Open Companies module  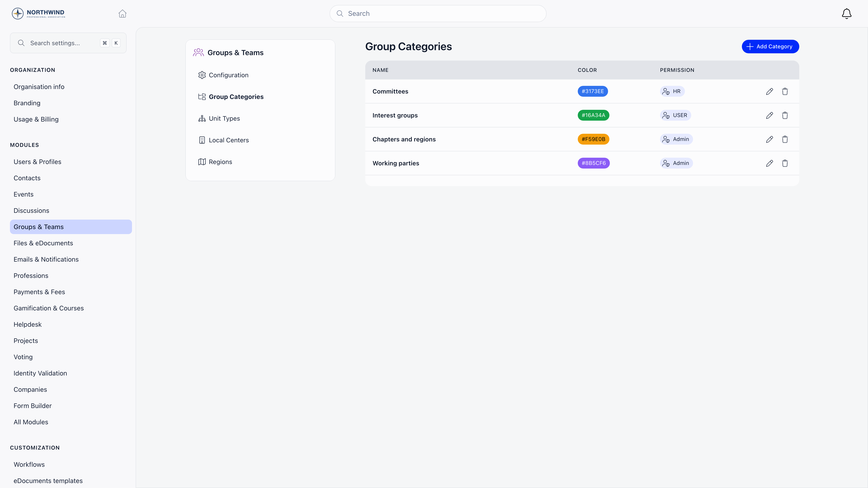(x=30, y=389)
